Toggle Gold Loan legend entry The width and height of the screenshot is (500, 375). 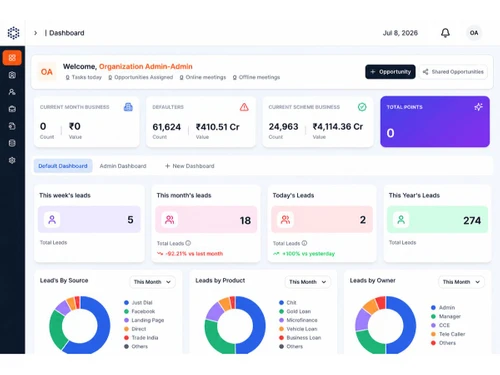click(295, 311)
